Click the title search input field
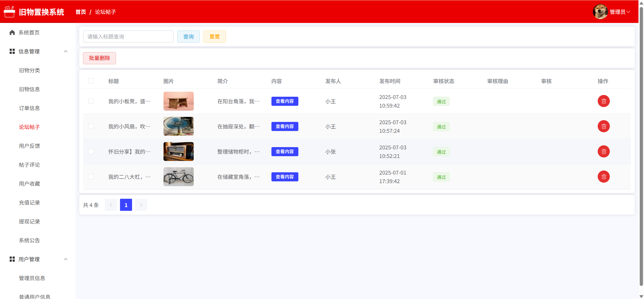Screen dimensions: 644x299 click(x=128, y=37)
